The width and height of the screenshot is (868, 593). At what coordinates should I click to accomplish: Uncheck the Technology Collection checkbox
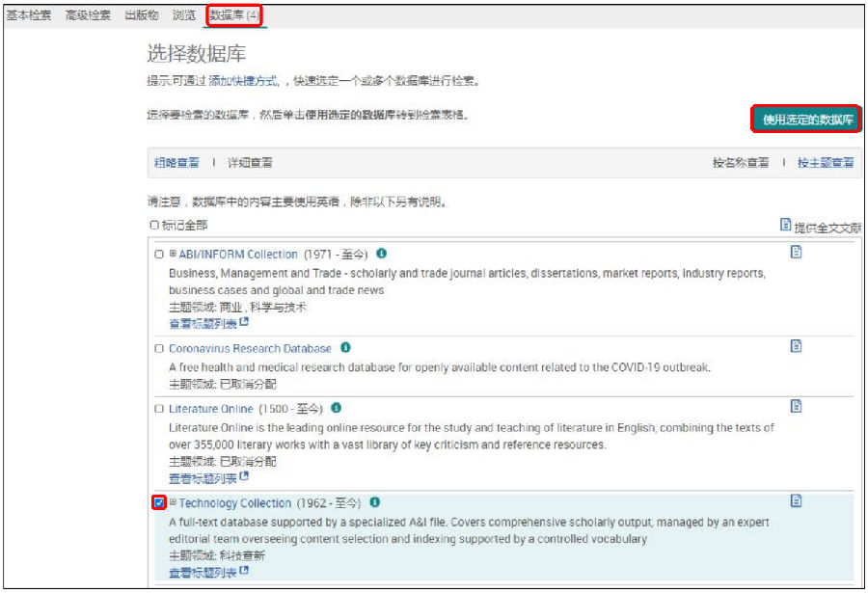coord(159,502)
